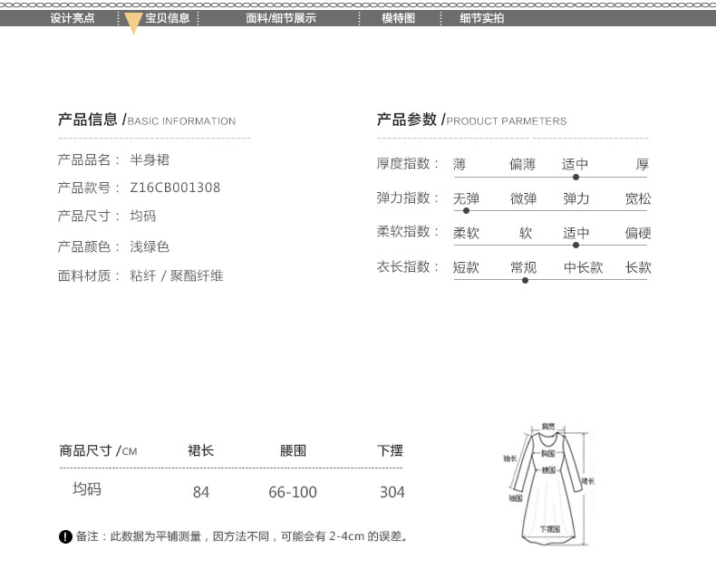Click the 柔软指数 slider dot at 适中
This screenshot has height=588, width=716.
(x=576, y=246)
